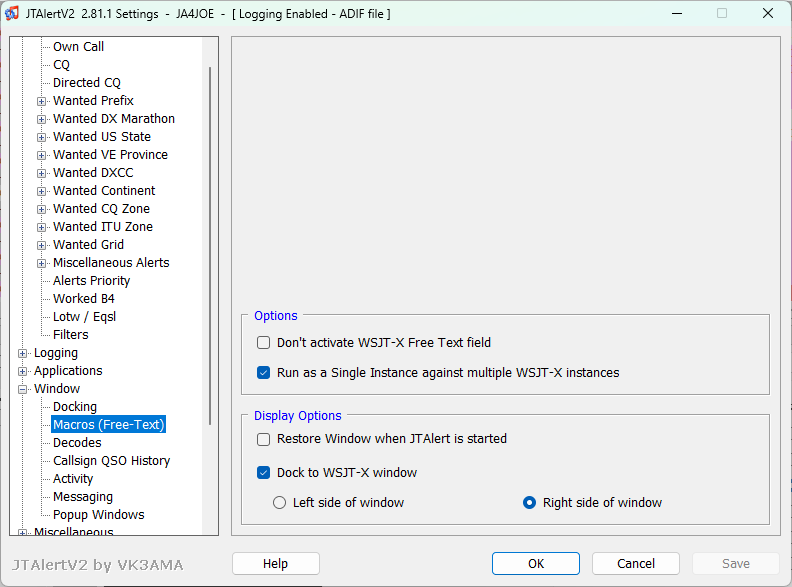The width and height of the screenshot is (792, 587).
Task: Select Docking under Window
Action: coord(75,407)
